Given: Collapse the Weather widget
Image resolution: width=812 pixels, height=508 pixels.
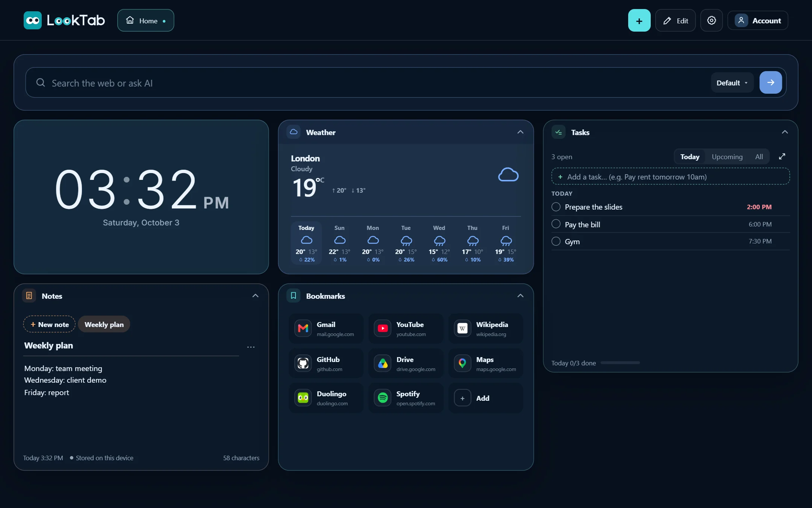Looking at the screenshot, I should pos(520,132).
